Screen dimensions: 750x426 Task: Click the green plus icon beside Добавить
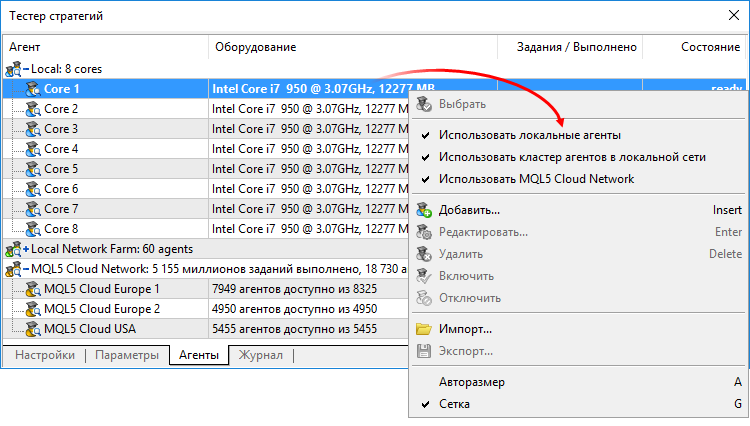[x=424, y=210]
